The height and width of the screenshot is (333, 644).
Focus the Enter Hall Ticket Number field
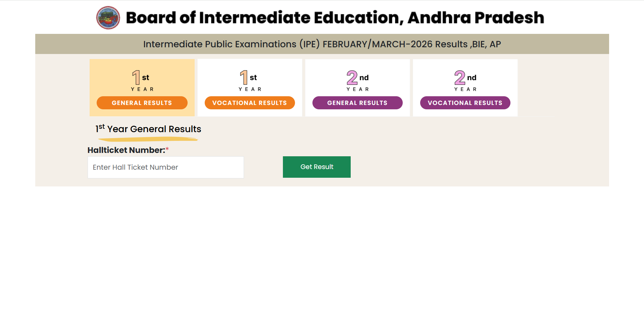tap(165, 167)
